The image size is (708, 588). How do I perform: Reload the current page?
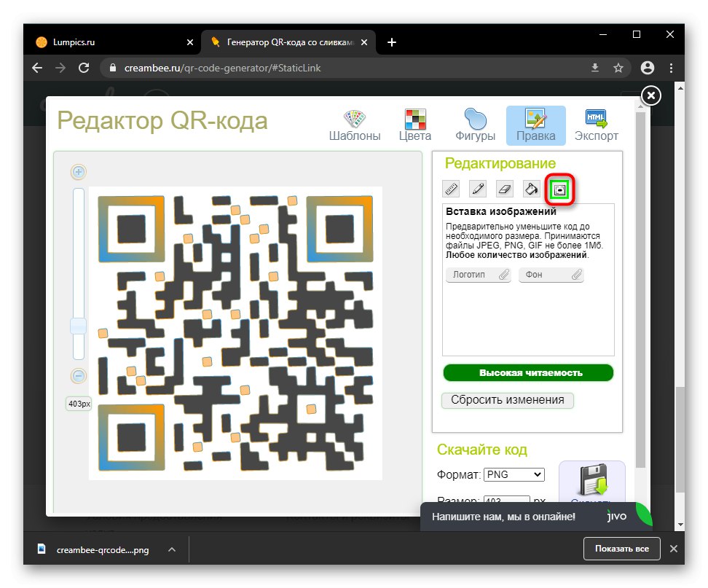[84, 68]
